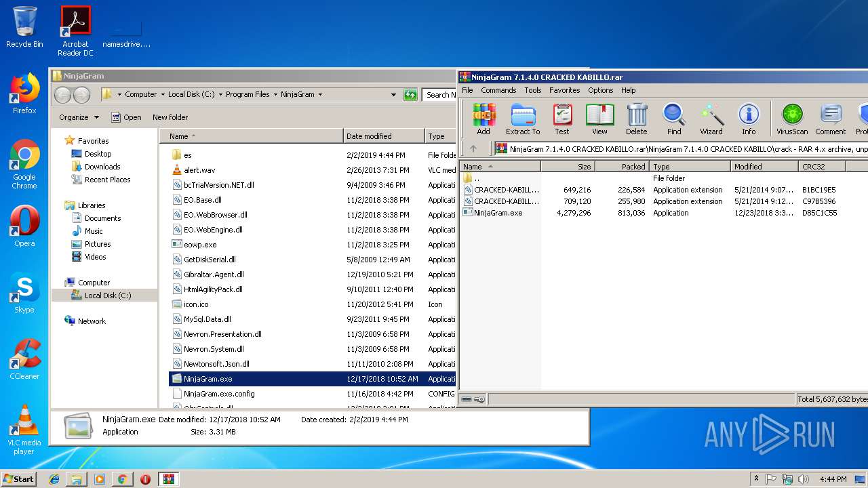
Task: Open Google Chrome desktop shortcut
Action: click(24, 164)
